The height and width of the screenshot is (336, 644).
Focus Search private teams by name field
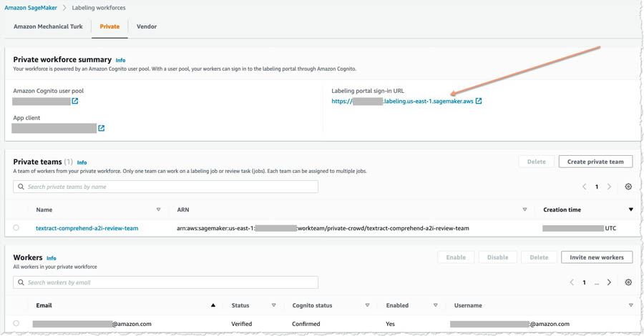[165, 187]
